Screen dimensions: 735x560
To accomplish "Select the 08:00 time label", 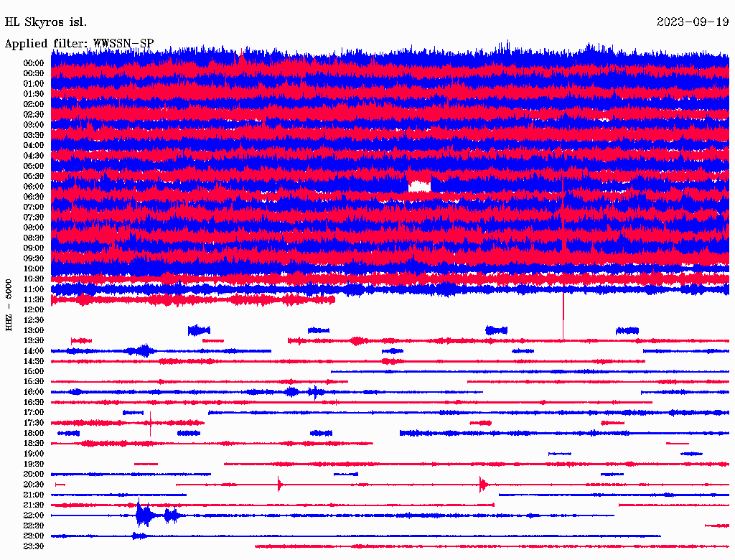I will tap(34, 228).
